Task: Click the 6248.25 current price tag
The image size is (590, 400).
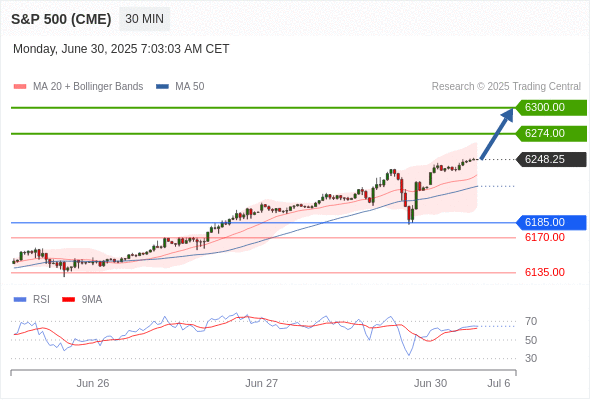Action: (x=551, y=159)
